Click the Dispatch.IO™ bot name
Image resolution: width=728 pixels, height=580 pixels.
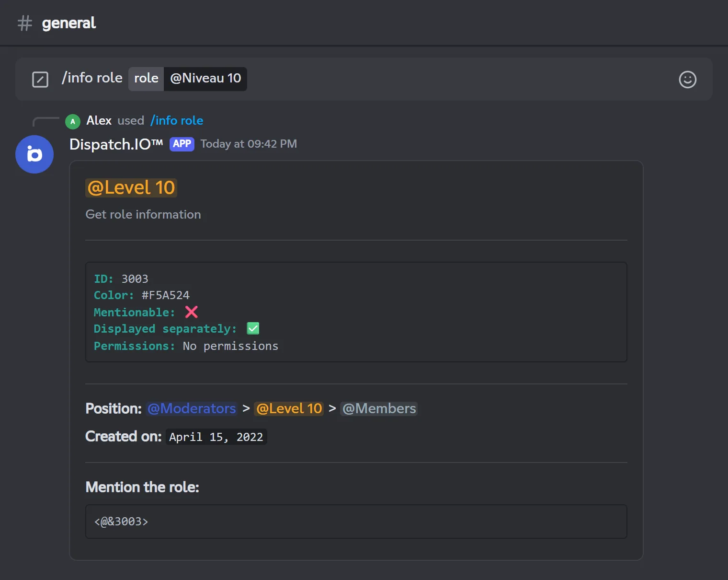click(116, 144)
